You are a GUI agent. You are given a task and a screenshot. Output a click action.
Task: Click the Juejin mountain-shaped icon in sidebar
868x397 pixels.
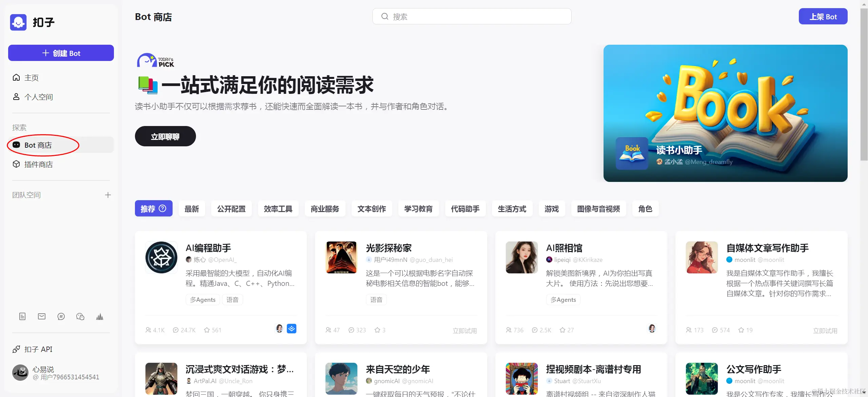100,317
